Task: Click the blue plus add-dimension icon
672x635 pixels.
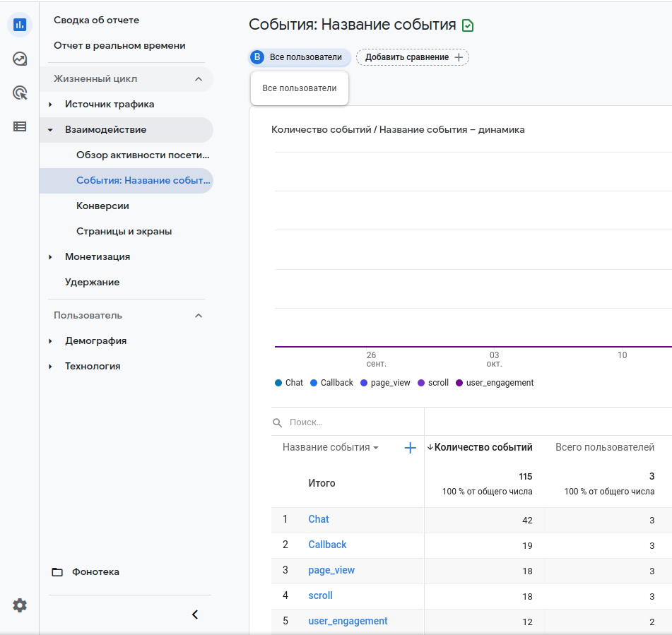Action: (x=410, y=448)
